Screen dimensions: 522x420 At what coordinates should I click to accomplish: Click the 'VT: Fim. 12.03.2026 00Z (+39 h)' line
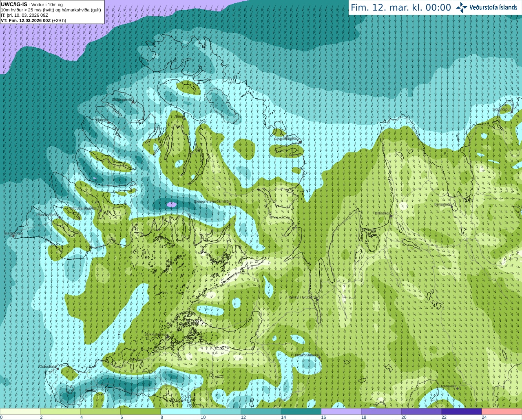(33, 20)
